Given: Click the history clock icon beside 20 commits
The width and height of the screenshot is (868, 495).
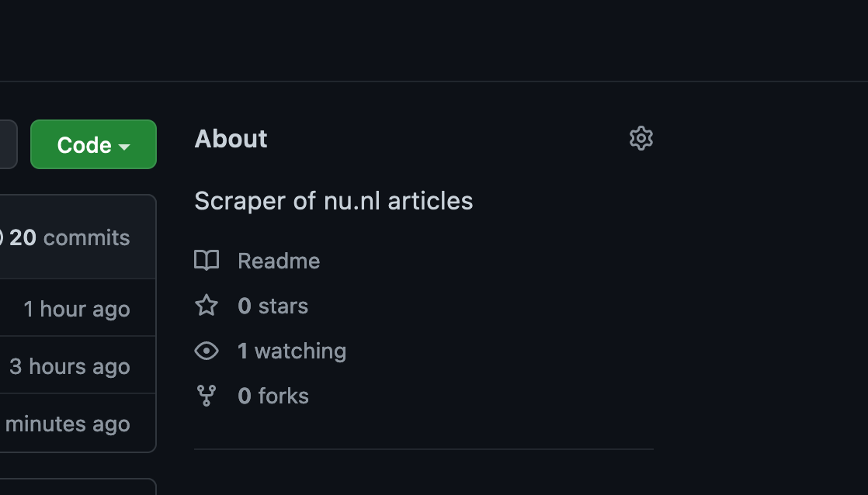Looking at the screenshot, I should pos(2,237).
